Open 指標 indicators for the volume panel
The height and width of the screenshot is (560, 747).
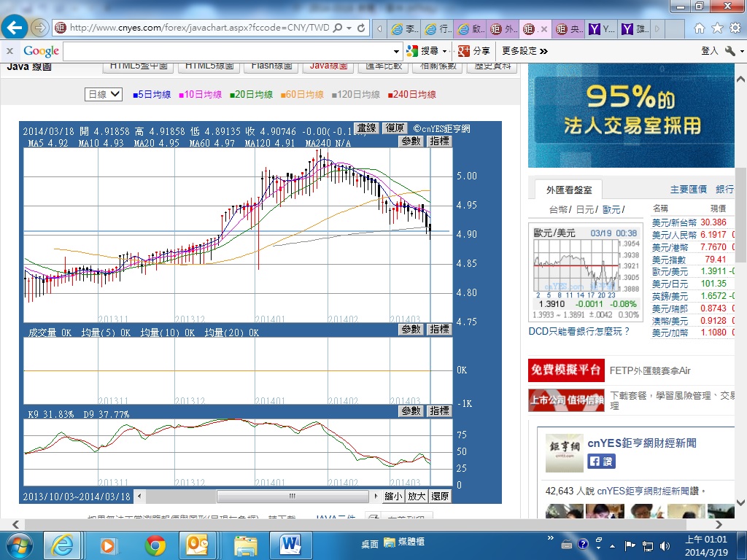(439, 329)
